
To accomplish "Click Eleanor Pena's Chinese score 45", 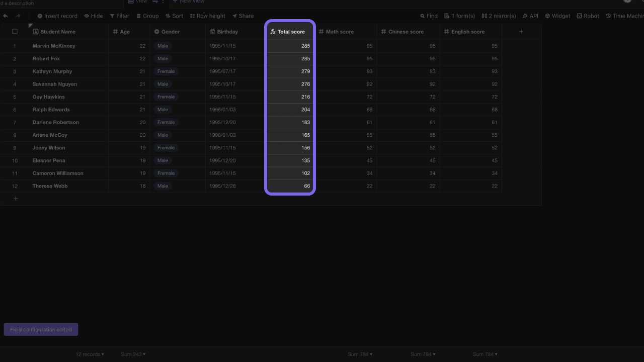I will click(408, 160).
